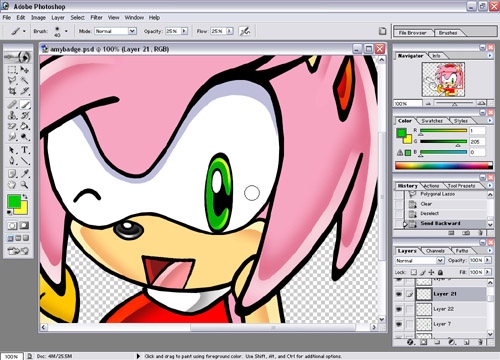Viewport: 500px width, 360px height.
Task: Select the Dodge tool
Action: click(24, 137)
